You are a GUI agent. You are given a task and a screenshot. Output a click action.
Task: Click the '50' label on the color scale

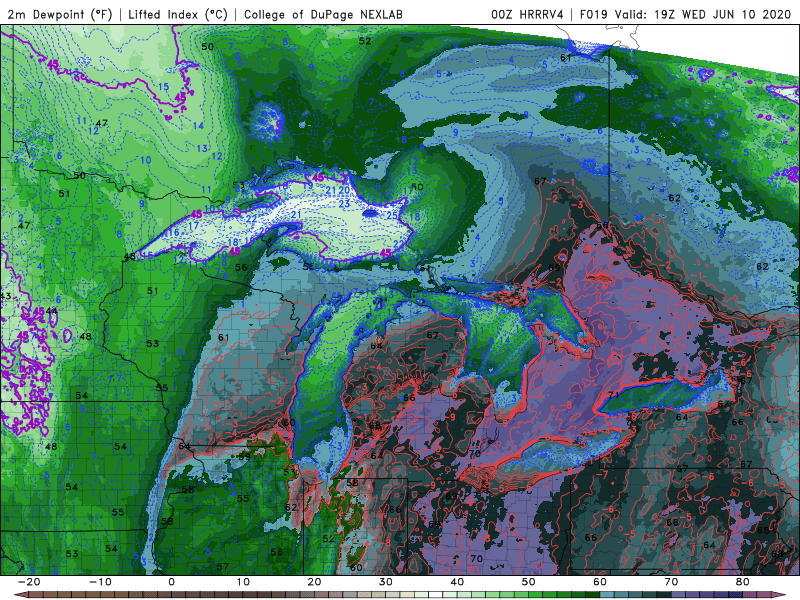[x=529, y=582]
